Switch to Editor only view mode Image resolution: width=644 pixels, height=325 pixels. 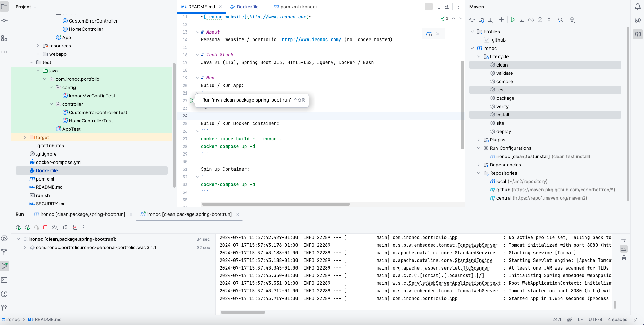coord(429,7)
